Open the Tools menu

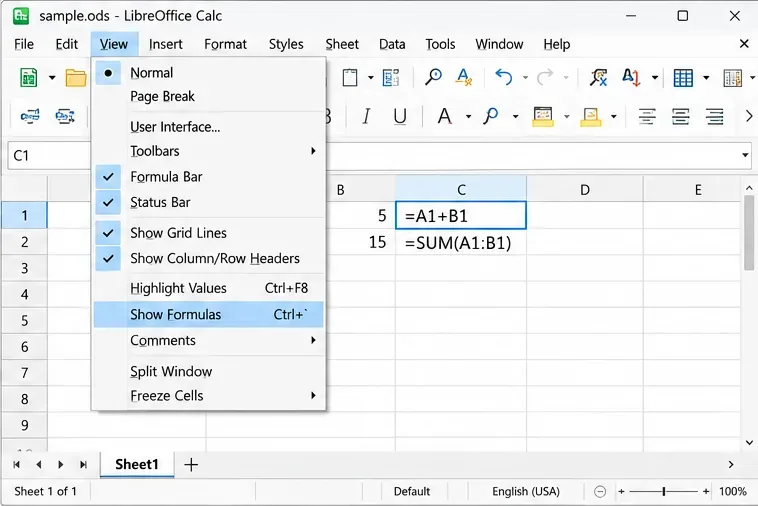tap(440, 44)
